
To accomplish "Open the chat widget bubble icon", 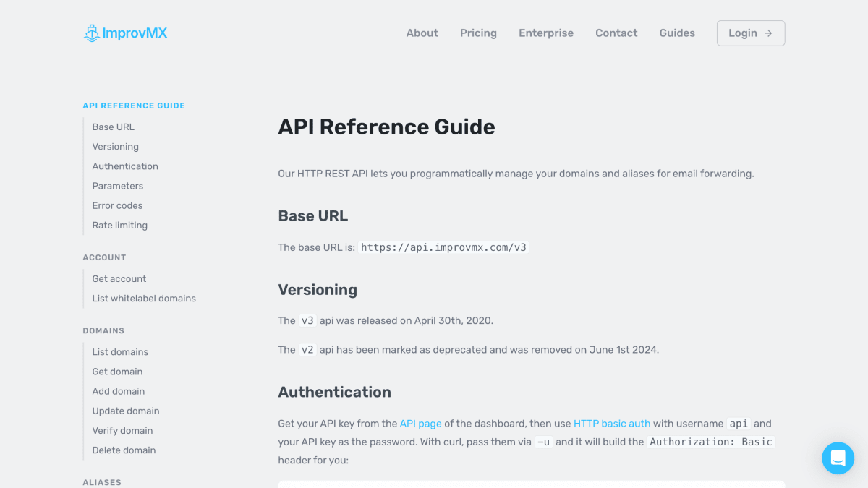I will tap(838, 458).
